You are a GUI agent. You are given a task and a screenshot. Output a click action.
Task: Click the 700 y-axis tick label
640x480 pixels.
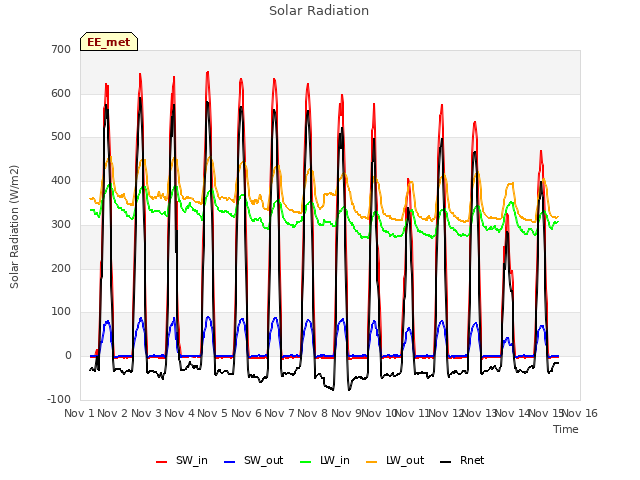[61, 50]
